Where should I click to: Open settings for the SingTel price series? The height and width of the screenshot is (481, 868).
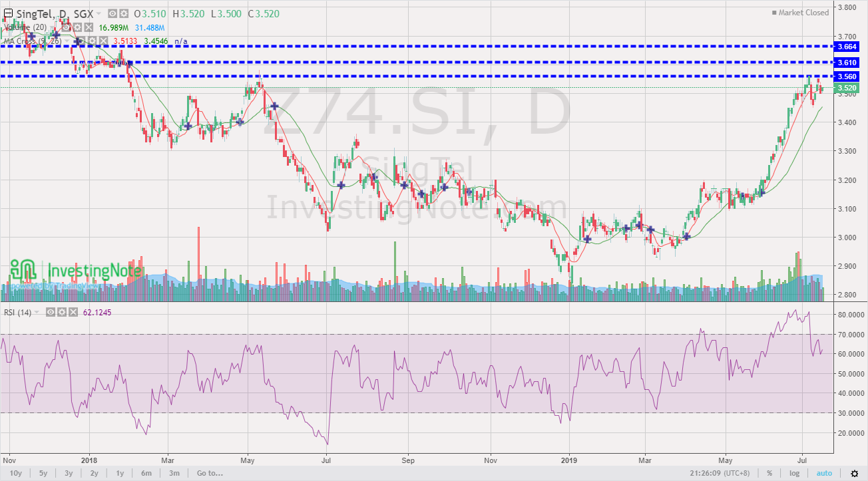click(x=124, y=13)
